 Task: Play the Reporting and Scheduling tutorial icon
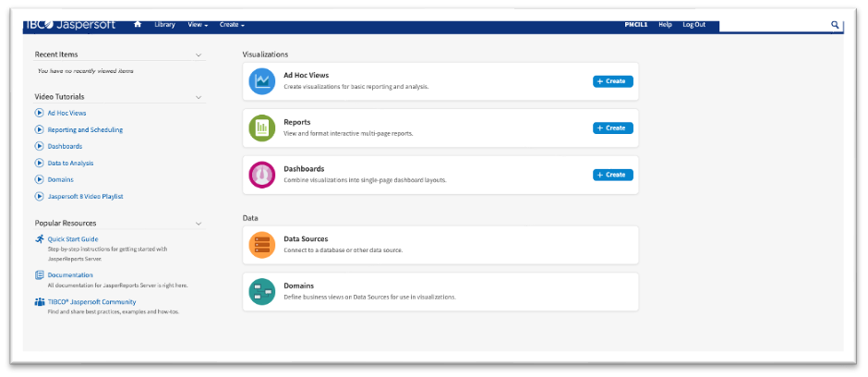(x=40, y=129)
